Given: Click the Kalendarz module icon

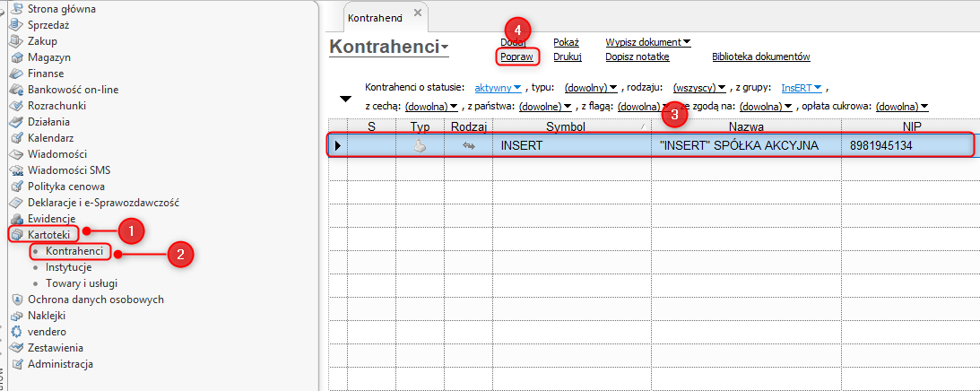Looking at the screenshot, I should (17, 138).
